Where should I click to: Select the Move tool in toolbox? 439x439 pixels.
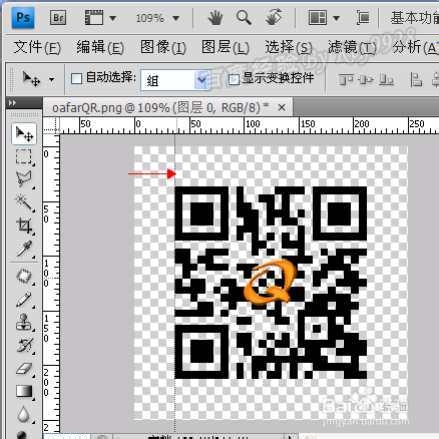(x=24, y=134)
